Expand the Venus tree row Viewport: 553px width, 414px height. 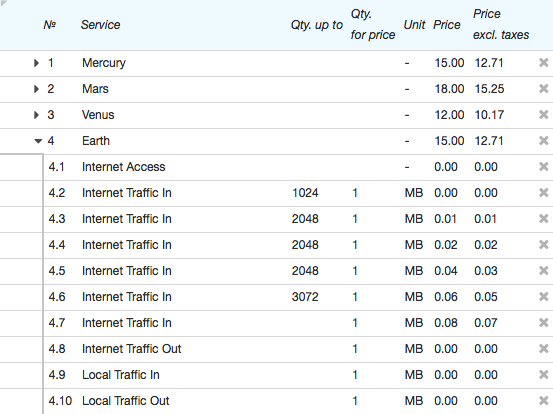[x=36, y=115]
